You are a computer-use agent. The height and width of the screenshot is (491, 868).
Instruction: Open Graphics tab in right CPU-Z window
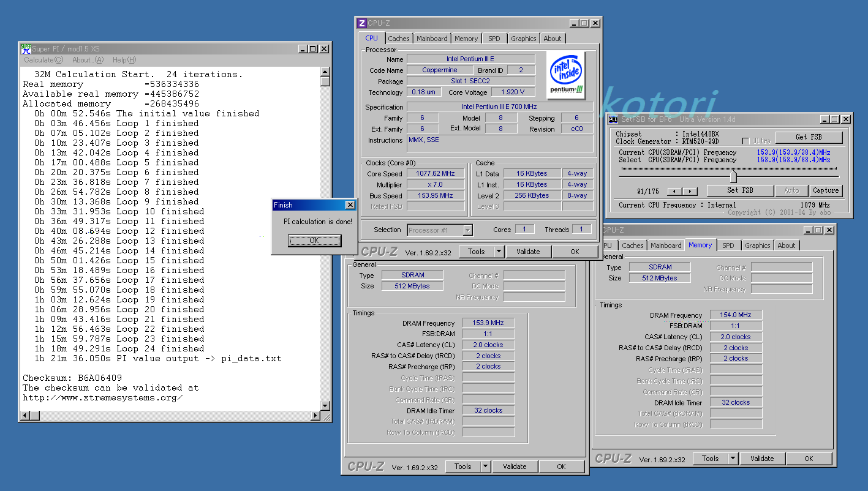758,245
